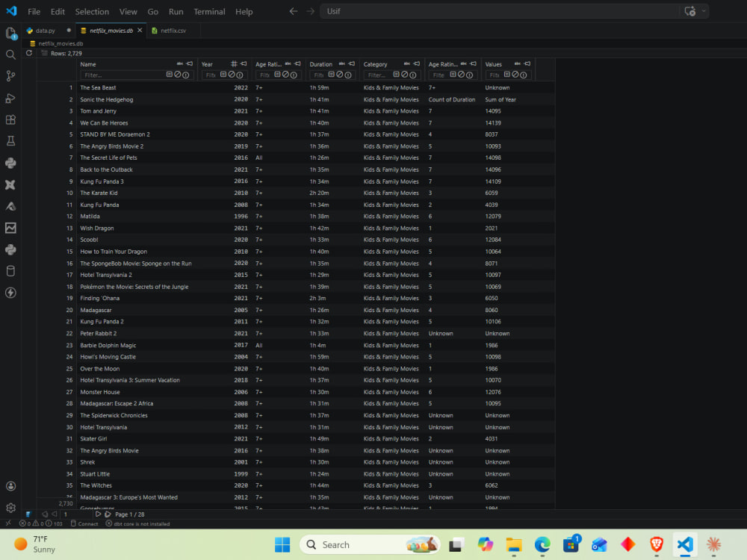This screenshot has height=560, width=747.
Task: Pin the Values column
Action: tap(527, 63)
